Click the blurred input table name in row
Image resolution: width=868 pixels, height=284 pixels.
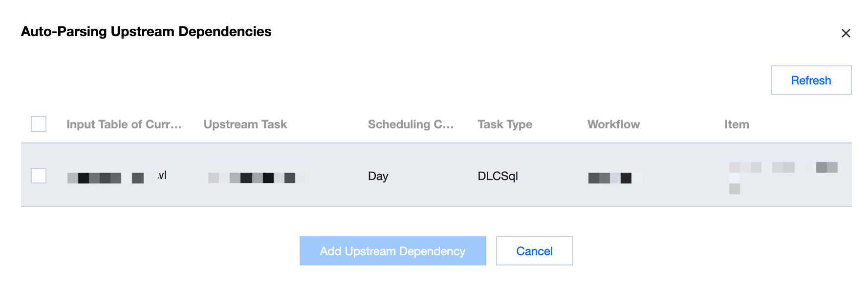click(116, 177)
